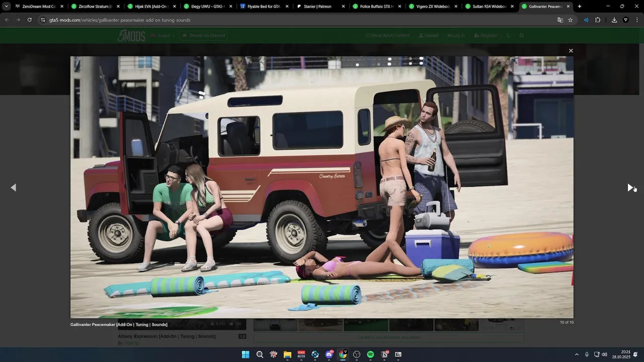644x362 pixels.
Task: Open the tab search dropdown arrow
Action: (6, 7)
